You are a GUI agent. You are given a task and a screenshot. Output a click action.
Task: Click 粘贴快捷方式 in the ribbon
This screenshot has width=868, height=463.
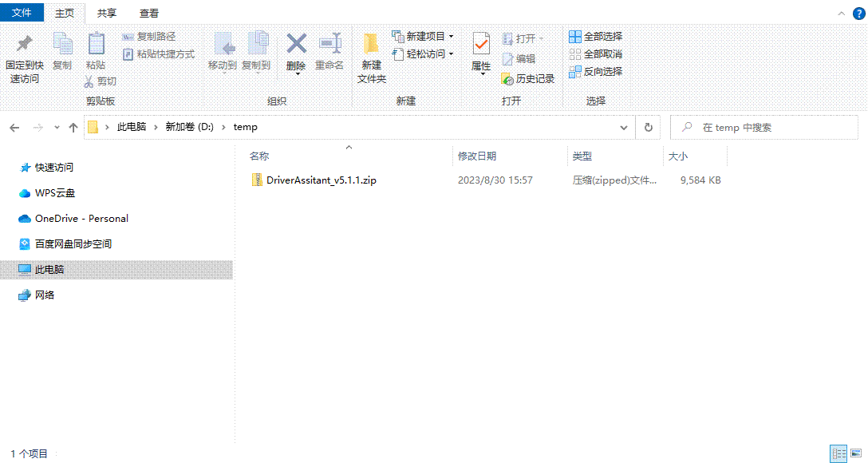point(158,54)
